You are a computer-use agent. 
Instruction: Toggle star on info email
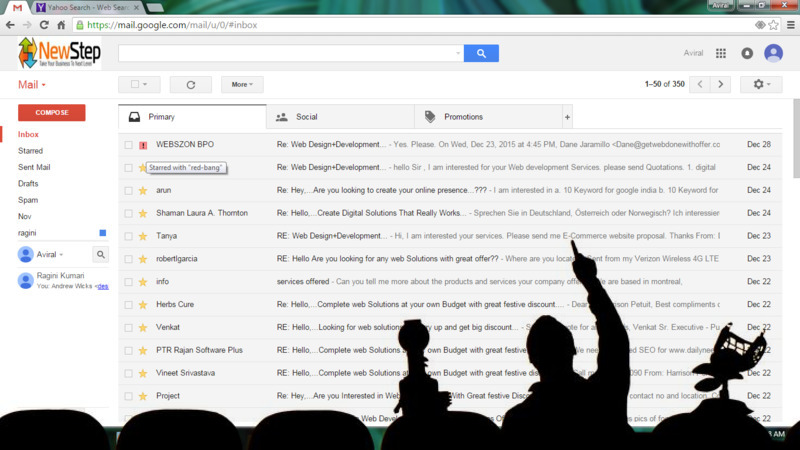point(143,282)
